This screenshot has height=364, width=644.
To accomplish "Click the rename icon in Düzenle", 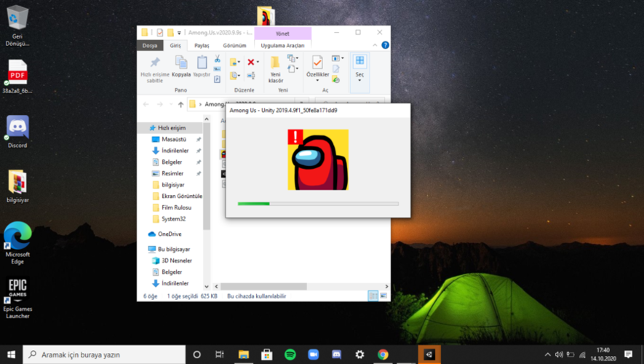I will click(x=251, y=75).
